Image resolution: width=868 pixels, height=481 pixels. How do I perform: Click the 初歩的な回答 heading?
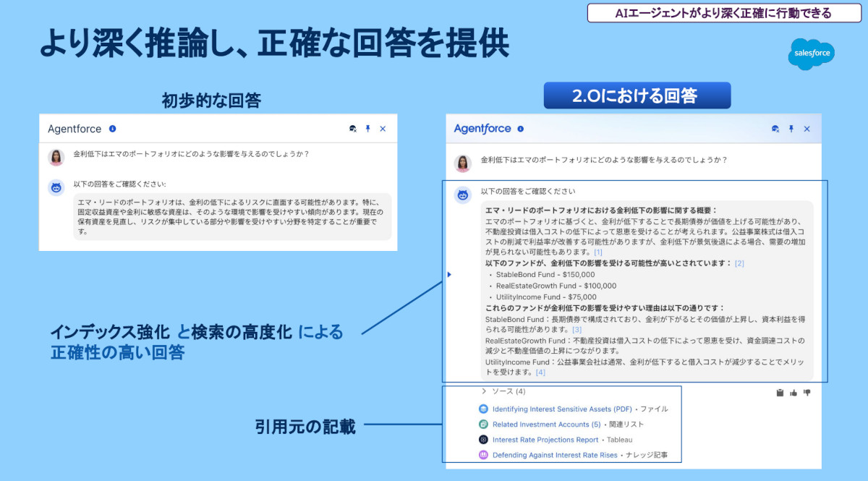point(211,101)
